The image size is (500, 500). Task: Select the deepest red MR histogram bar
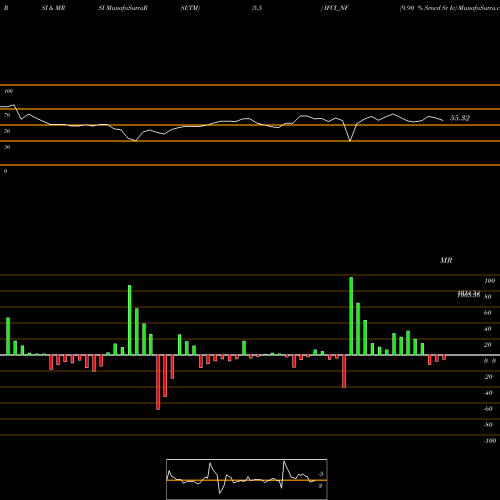pyautogui.click(x=158, y=382)
